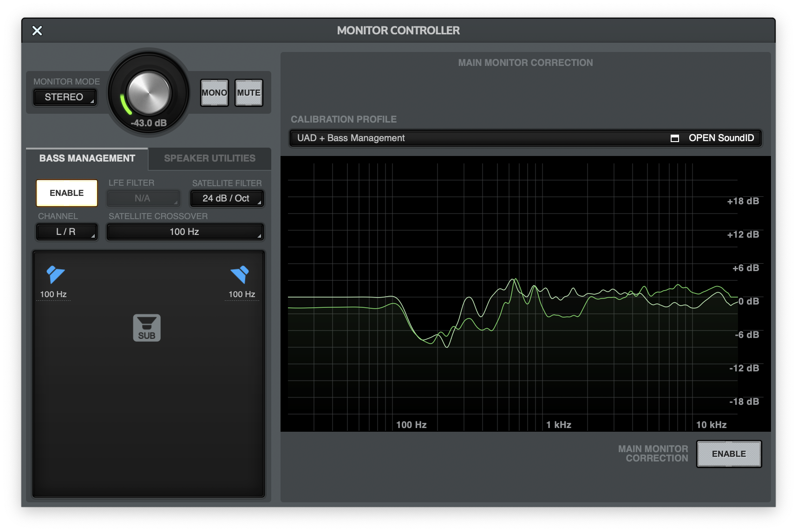Click the window icon beside OPEN SoundID
The width and height of the screenshot is (797, 532).
point(675,138)
